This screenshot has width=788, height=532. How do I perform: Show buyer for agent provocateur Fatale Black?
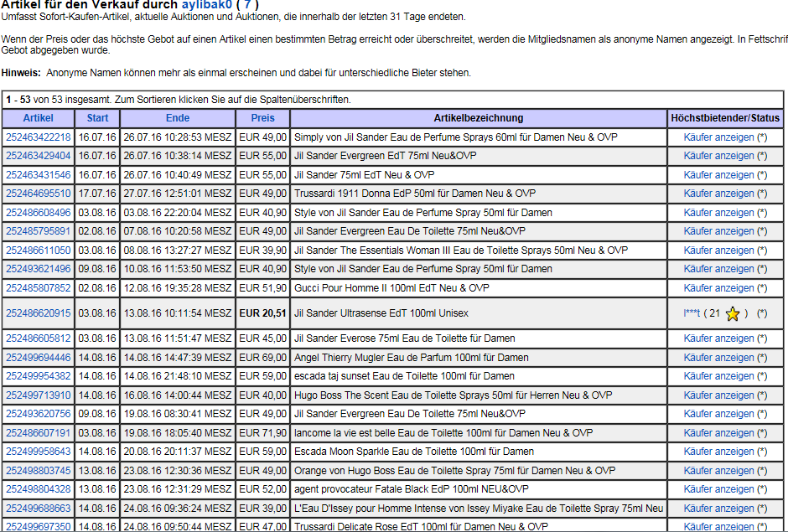pyautogui.click(x=718, y=488)
